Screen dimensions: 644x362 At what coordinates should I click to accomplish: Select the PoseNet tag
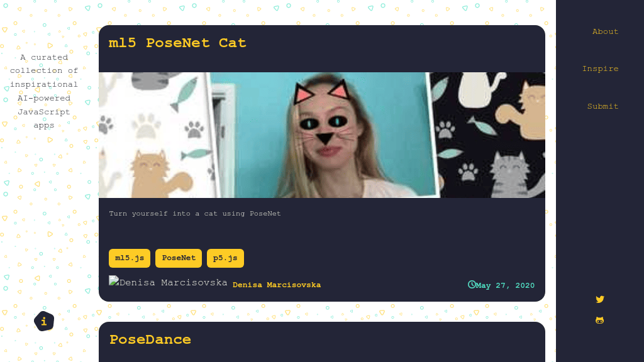179,258
